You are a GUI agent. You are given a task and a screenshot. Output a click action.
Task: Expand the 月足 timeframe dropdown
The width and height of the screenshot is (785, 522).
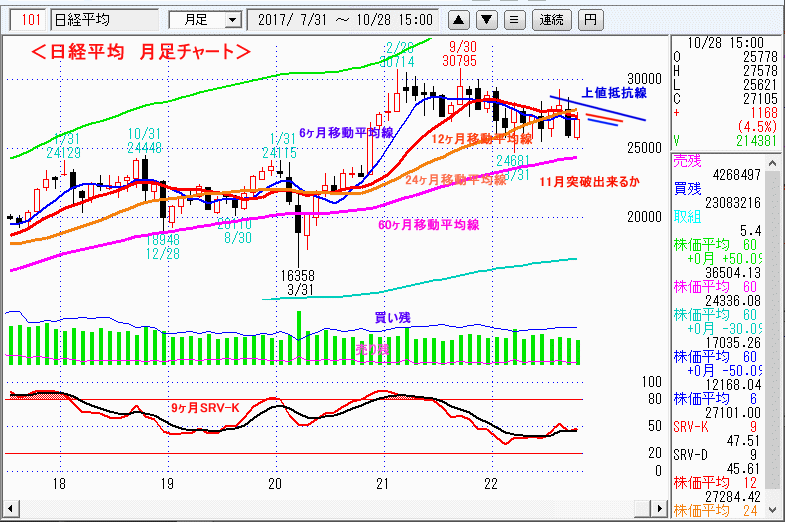(232, 19)
